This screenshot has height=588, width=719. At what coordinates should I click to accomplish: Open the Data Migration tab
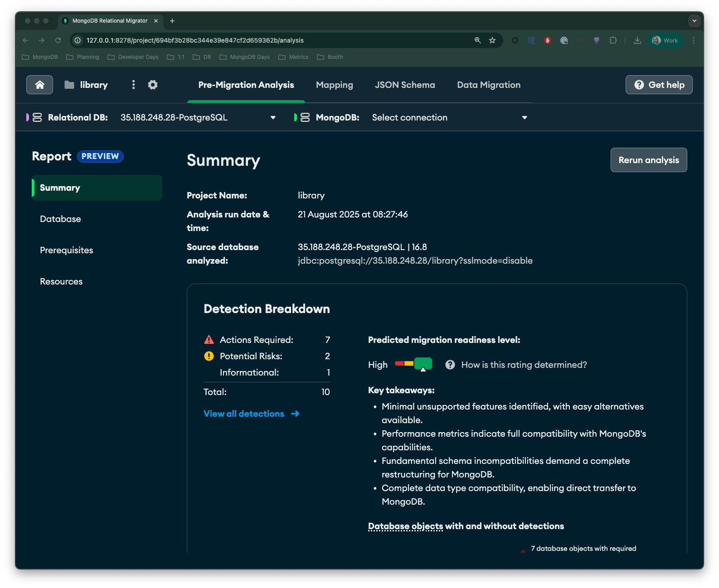[x=488, y=85]
